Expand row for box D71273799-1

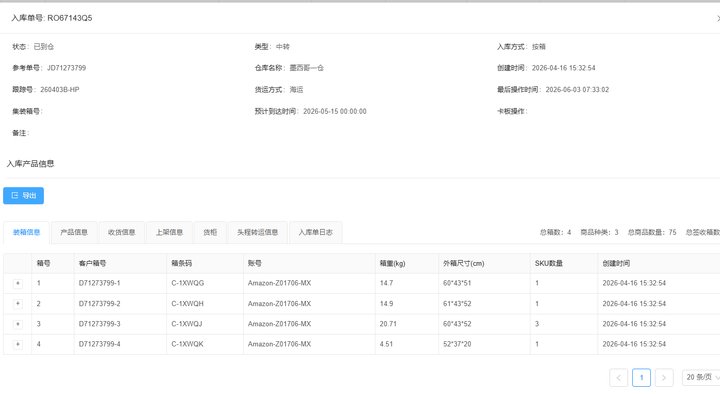click(x=17, y=283)
